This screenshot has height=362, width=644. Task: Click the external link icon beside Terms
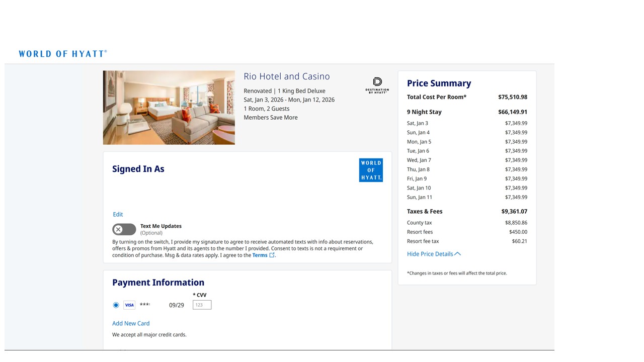pyautogui.click(x=272, y=255)
